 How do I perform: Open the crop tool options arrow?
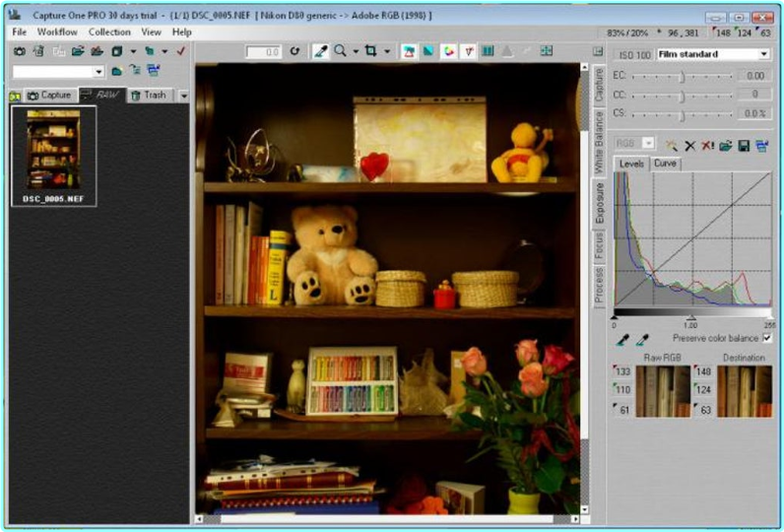pos(387,51)
